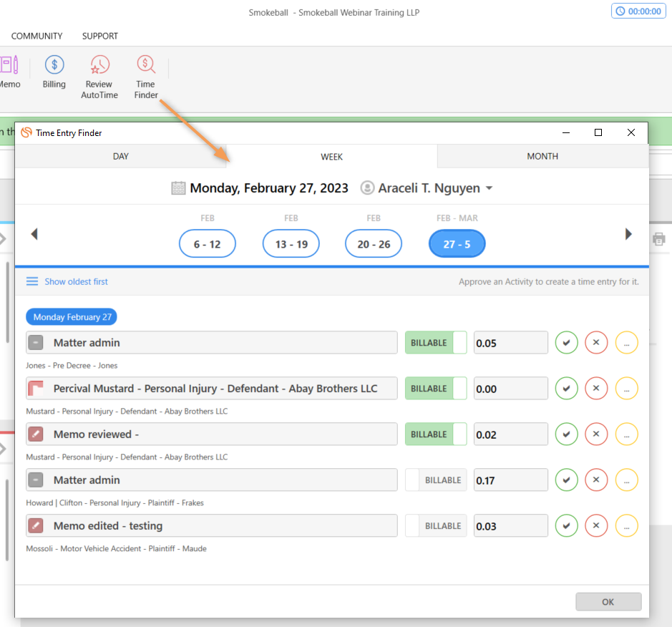Toggle Billable for Howard Clifton Matter admin

click(x=436, y=480)
